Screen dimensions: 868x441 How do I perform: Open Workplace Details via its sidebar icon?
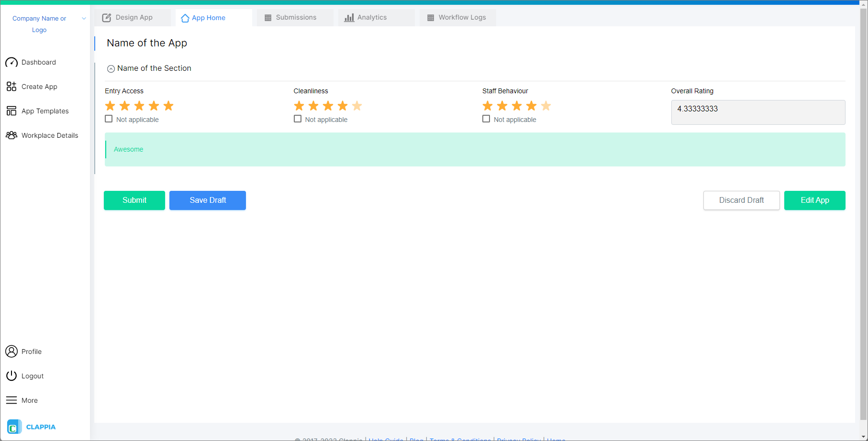tap(11, 135)
